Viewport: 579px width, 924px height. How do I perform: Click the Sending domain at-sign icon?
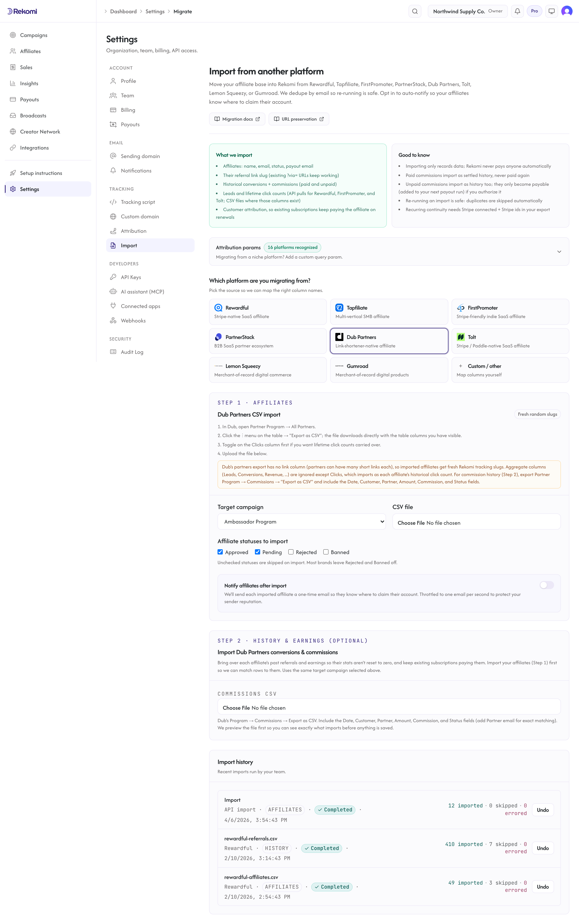(113, 156)
